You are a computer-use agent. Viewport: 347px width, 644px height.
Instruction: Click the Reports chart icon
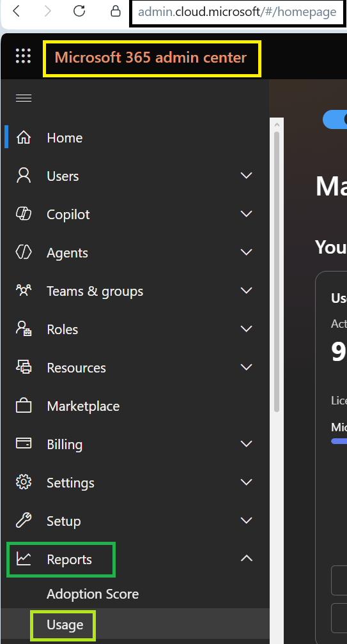tap(24, 559)
